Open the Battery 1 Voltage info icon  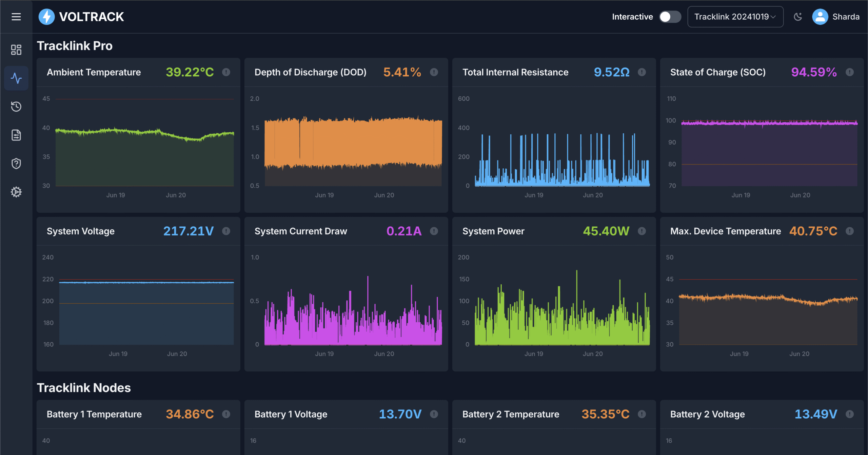434,414
